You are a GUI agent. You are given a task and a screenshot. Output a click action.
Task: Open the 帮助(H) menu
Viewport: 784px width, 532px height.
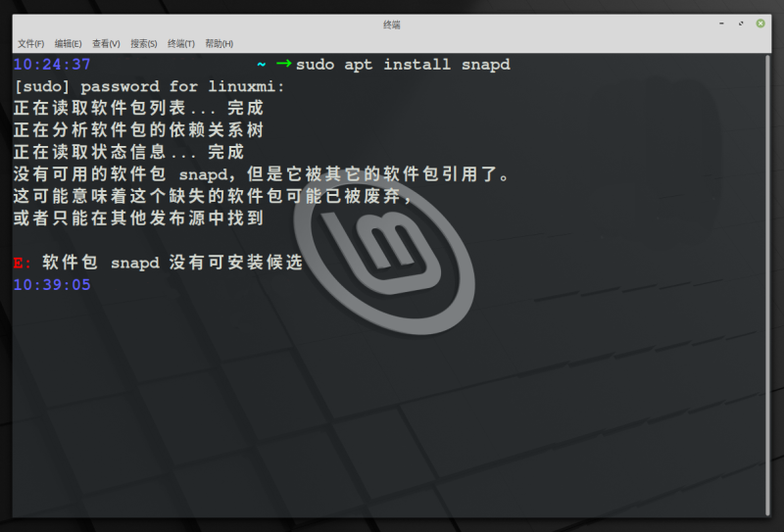coord(219,43)
